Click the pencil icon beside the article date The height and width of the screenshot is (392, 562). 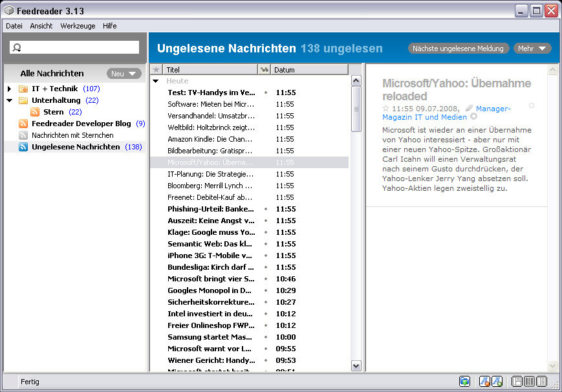point(469,108)
